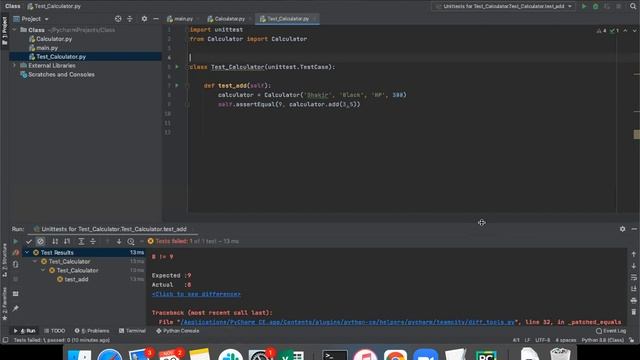This screenshot has height=360, width=640.
Task: Go to next highlighted error arrow
Action: point(635,31)
